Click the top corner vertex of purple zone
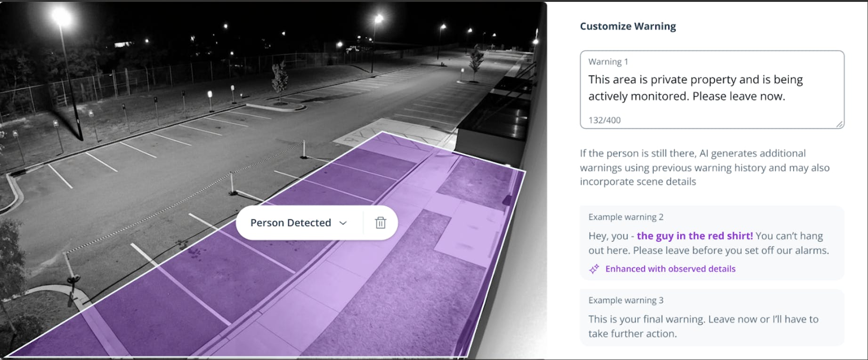The width and height of the screenshot is (868, 360). 382,132
